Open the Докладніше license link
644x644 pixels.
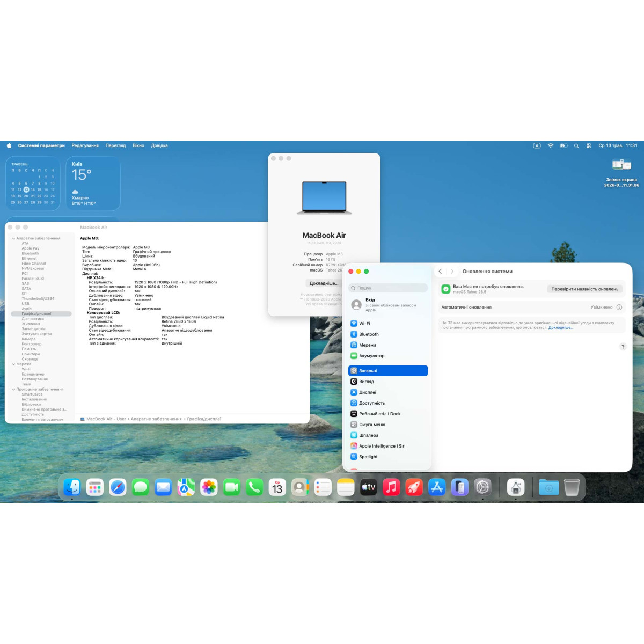[561, 327]
